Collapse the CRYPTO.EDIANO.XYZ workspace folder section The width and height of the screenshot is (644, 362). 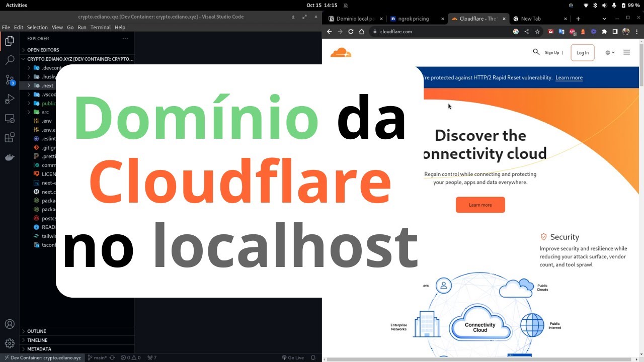(77, 59)
